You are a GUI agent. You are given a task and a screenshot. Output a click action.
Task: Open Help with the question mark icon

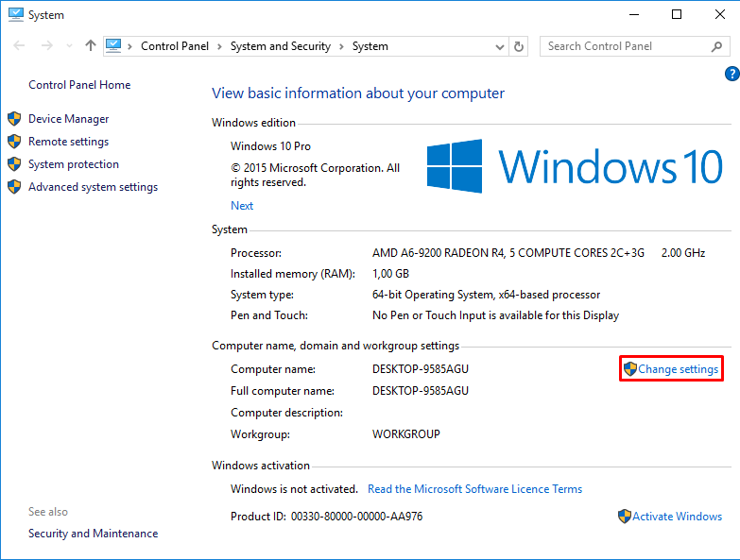point(732,74)
